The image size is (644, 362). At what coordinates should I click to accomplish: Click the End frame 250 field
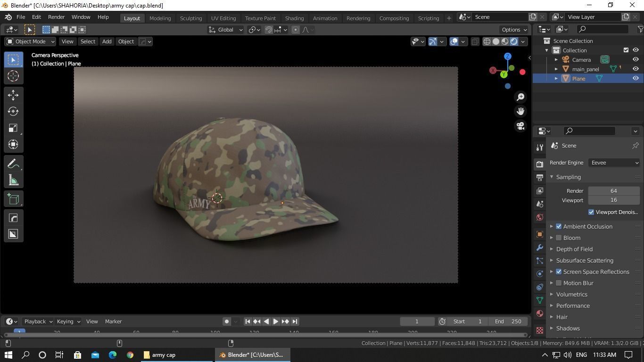[508, 321]
